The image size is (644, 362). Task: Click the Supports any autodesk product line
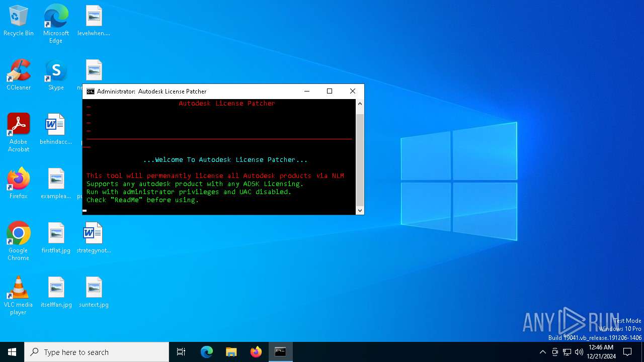pyautogui.click(x=195, y=184)
